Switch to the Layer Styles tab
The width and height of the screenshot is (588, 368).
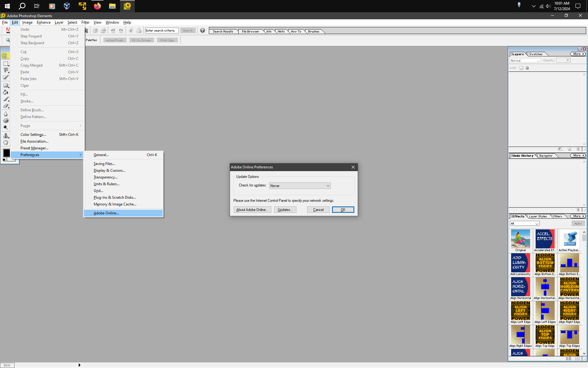[538, 217]
